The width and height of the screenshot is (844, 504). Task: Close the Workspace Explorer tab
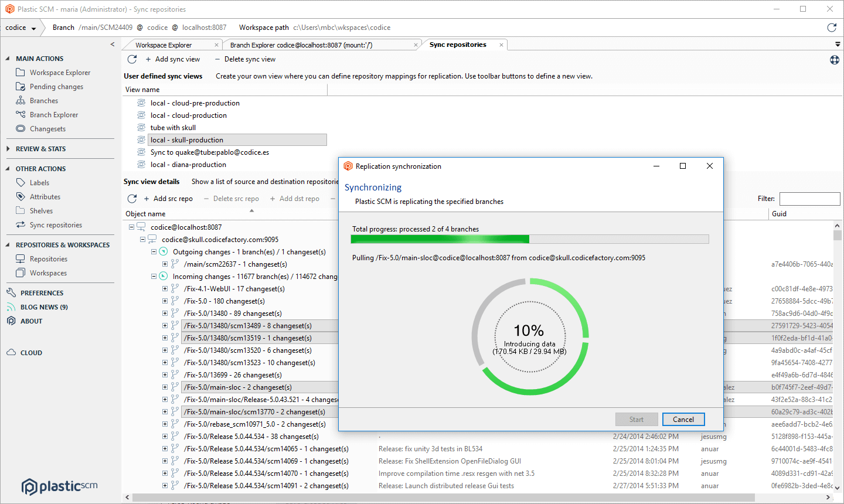pyautogui.click(x=216, y=45)
